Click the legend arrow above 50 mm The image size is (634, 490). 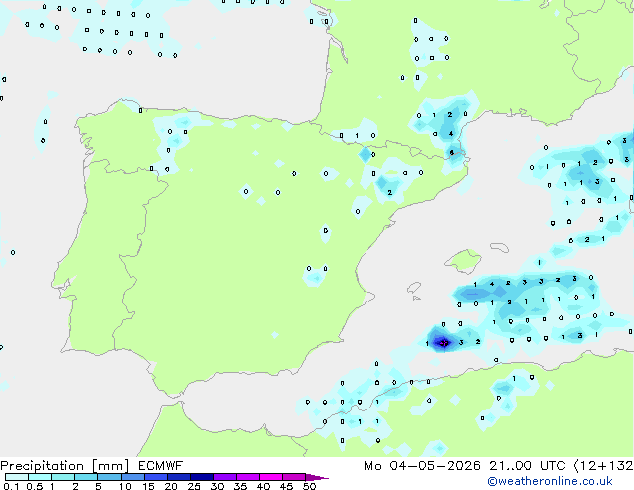click(317, 477)
